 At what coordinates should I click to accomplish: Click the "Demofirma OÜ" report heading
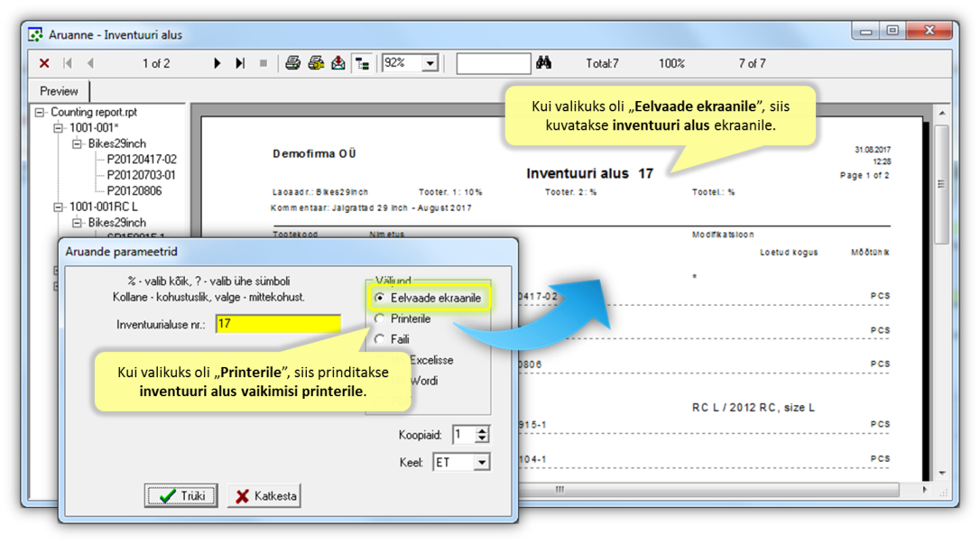coord(314,153)
